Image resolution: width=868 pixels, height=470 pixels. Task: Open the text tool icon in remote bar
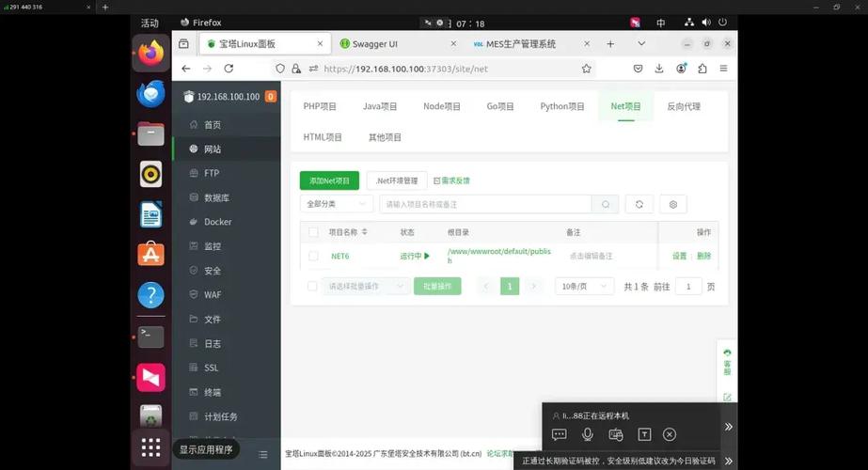(644, 434)
